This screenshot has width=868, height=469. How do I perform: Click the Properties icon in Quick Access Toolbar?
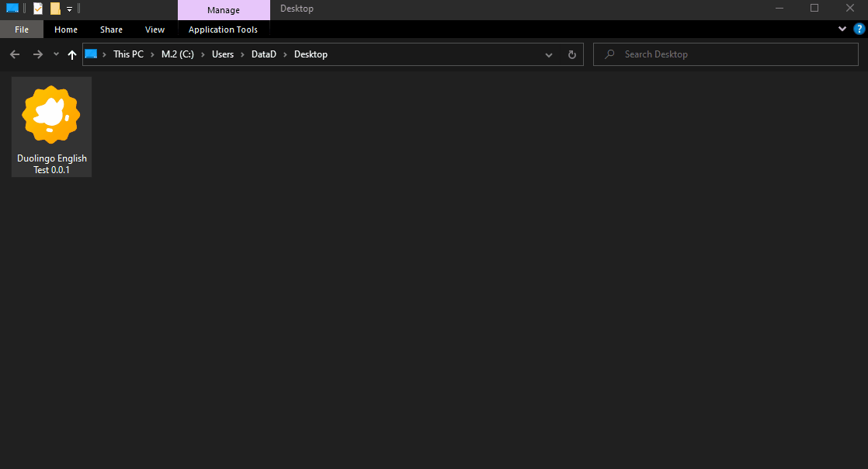(37, 9)
